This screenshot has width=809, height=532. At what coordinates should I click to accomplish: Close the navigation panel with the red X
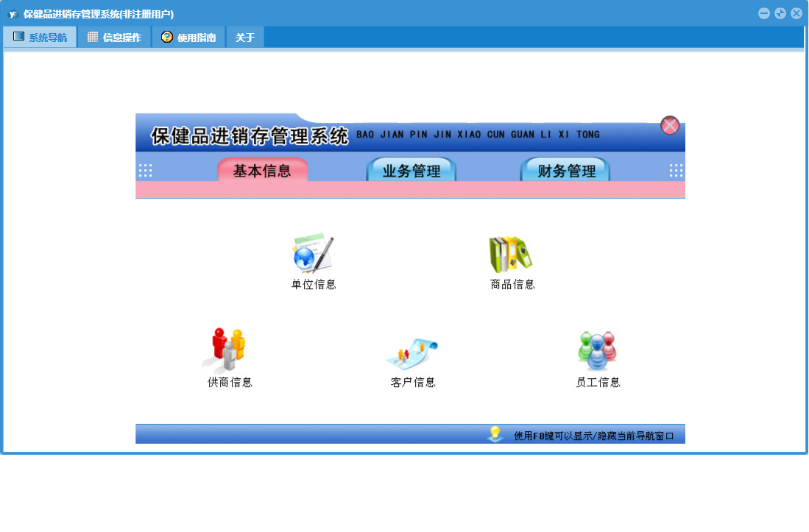[670, 125]
